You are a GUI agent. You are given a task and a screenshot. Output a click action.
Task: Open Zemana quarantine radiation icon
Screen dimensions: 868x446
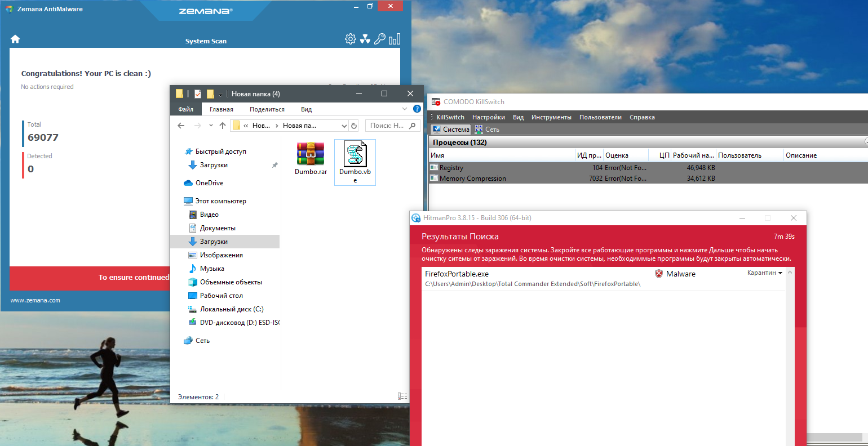pyautogui.click(x=365, y=39)
